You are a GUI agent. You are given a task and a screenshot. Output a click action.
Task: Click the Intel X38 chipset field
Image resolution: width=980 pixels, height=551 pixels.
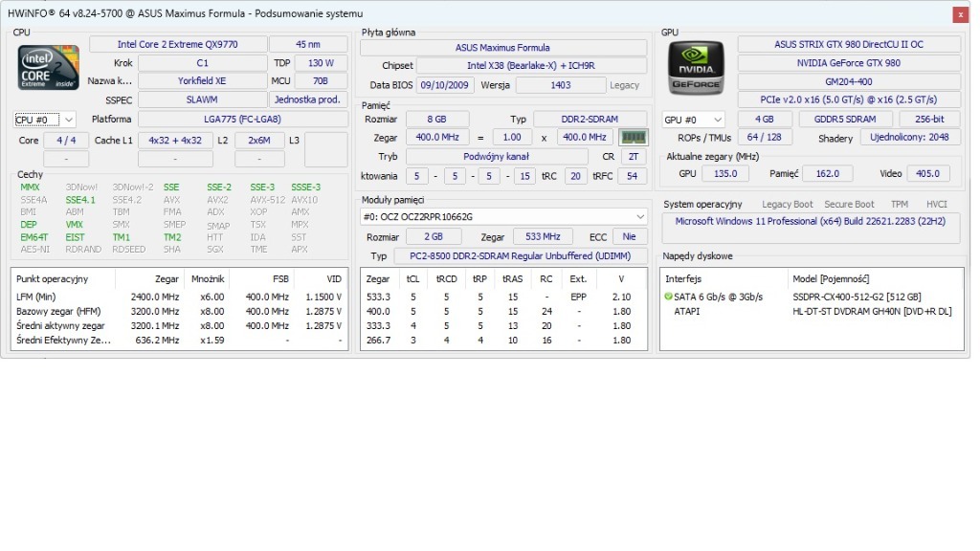(x=534, y=66)
